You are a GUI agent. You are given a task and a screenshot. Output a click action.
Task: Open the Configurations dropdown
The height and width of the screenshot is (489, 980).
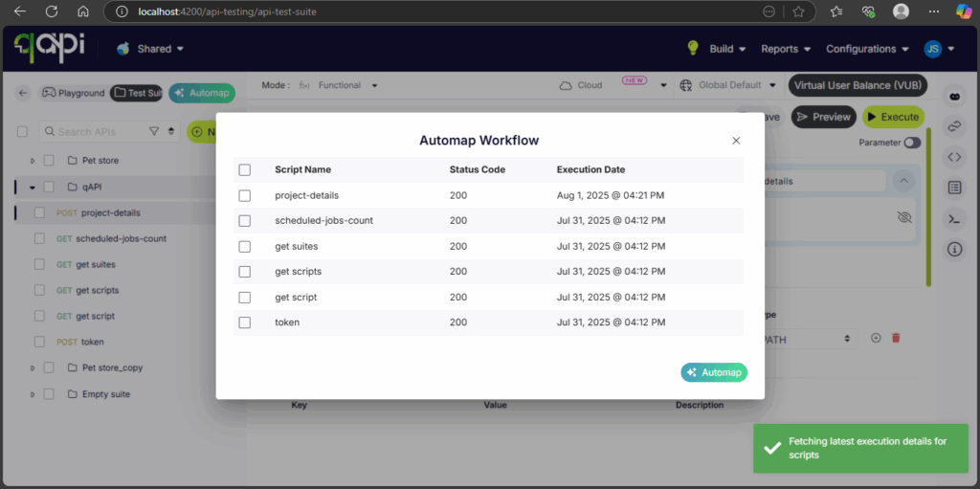coord(866,49)
